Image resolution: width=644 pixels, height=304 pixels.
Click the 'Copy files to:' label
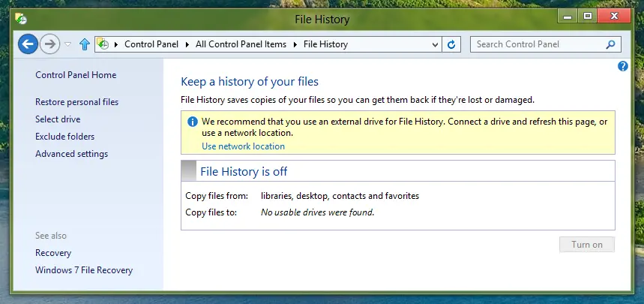(211, 212)
